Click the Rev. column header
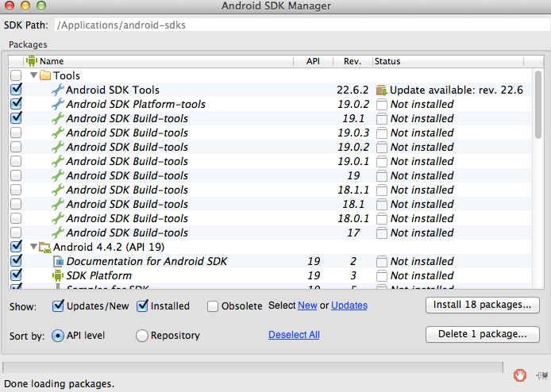Image resolution: width=551 pixels, height=392 pixels. pyautogui.click(x=353, y=61)
